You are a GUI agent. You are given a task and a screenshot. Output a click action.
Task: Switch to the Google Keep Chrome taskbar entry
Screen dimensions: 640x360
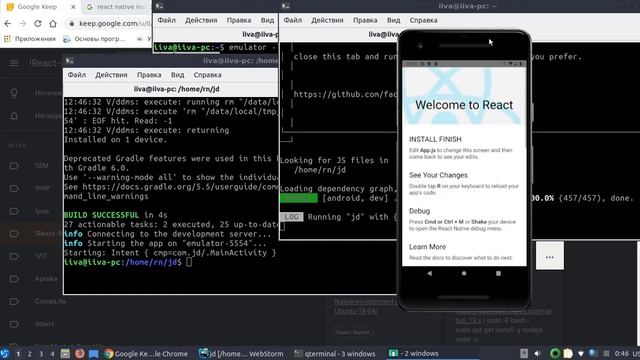pyautogui.click(x=146, y=353)
